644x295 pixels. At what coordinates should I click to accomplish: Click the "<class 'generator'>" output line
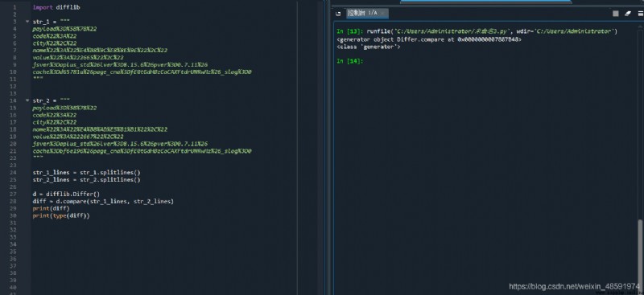[x=369, y=47]
